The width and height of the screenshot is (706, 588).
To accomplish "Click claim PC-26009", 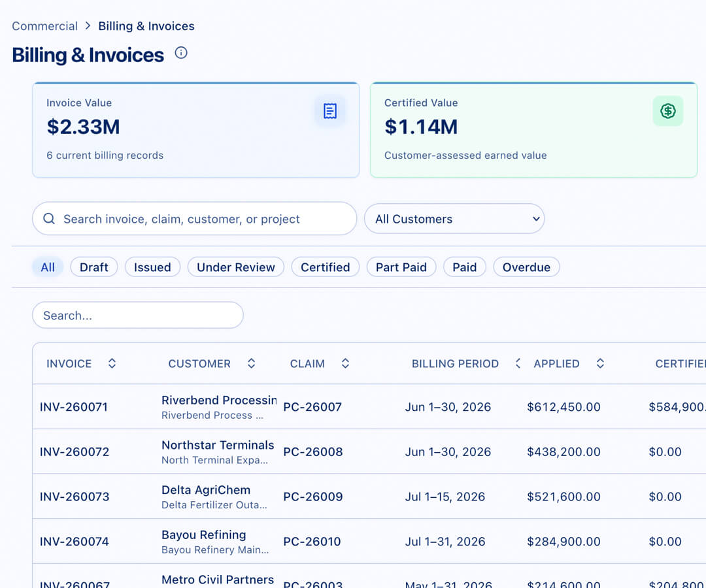I will pos(313,497).
